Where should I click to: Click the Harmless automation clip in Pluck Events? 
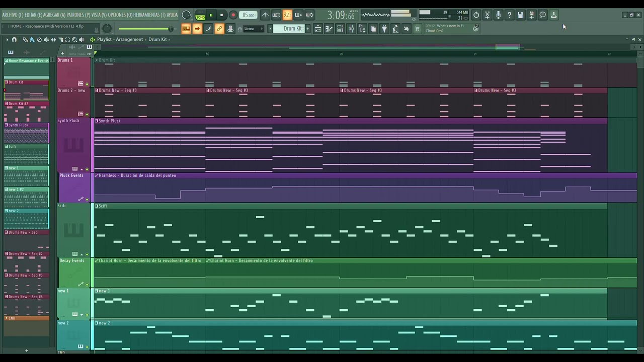365,187
